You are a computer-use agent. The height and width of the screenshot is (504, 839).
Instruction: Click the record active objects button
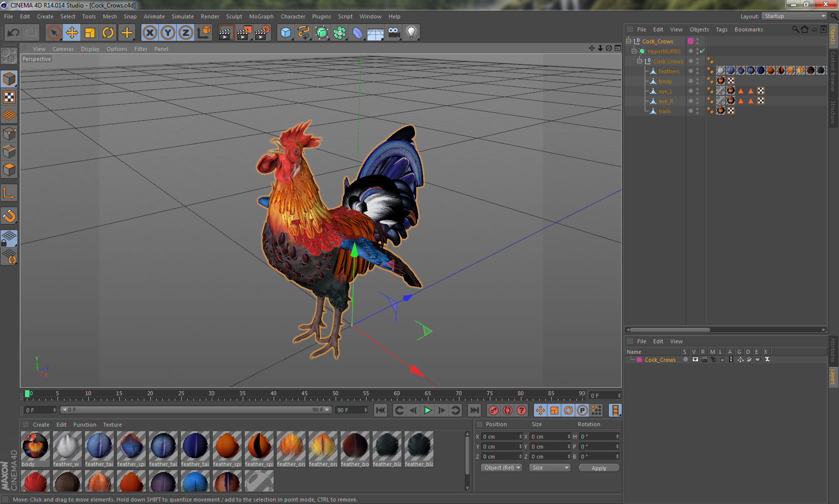pyautogui.click(x=493, y=410)
